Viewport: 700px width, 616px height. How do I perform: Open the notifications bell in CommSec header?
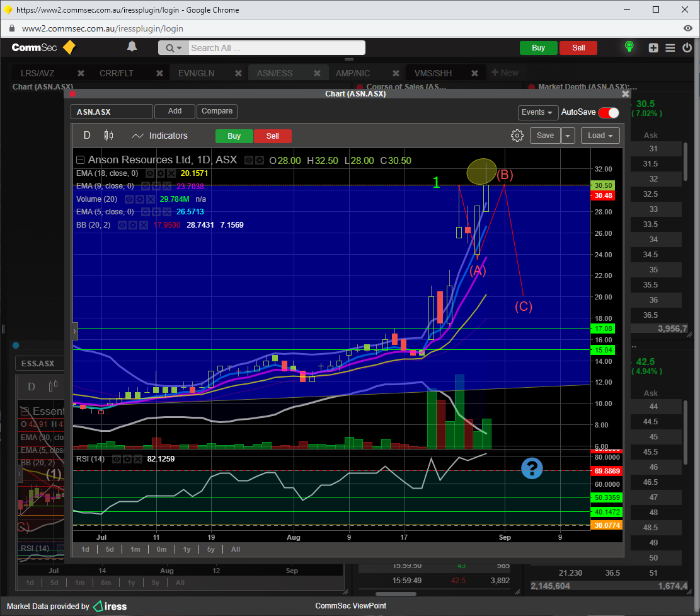132,47
